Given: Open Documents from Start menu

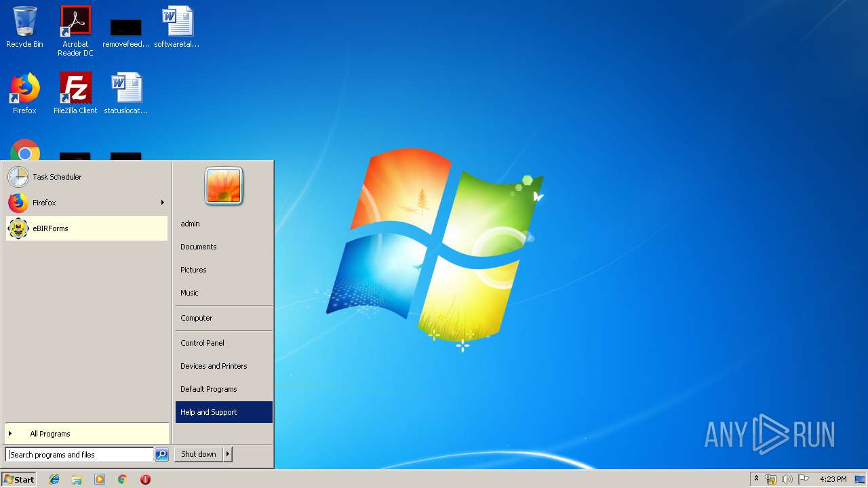Looking at the screenshot, I should pos(224,247).
